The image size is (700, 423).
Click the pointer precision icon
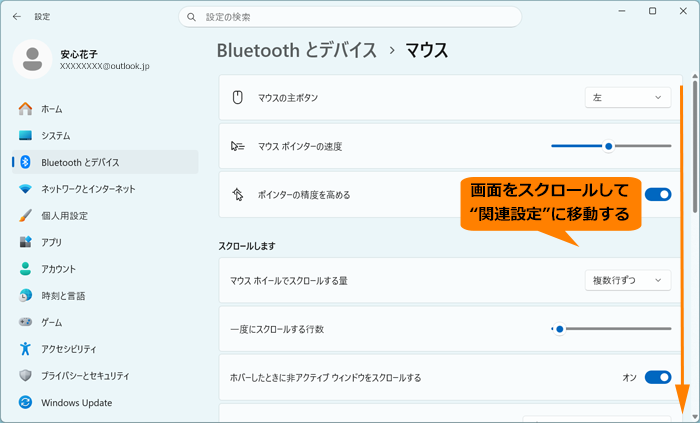238,195
